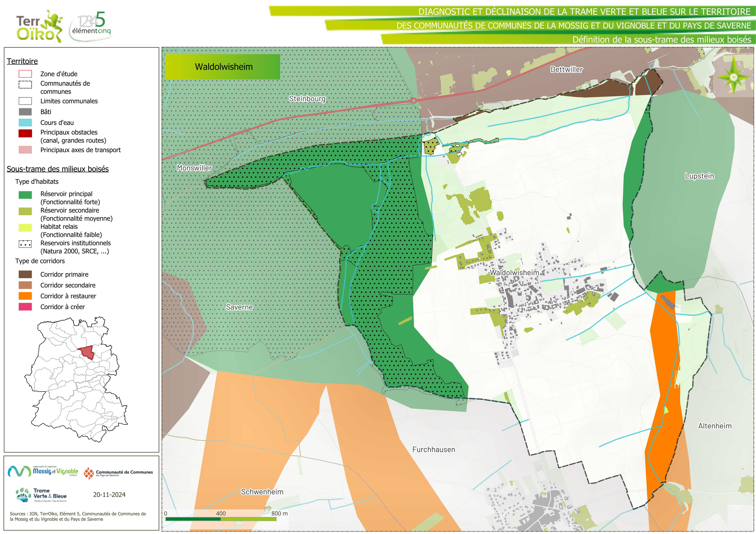The image size is (756, 534).
Task: Click the Saverne map label
Action: pos(239,307)
